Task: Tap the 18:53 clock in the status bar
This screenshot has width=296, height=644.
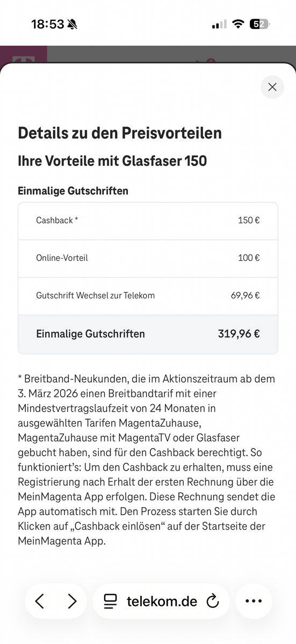Action: (47, 24)
